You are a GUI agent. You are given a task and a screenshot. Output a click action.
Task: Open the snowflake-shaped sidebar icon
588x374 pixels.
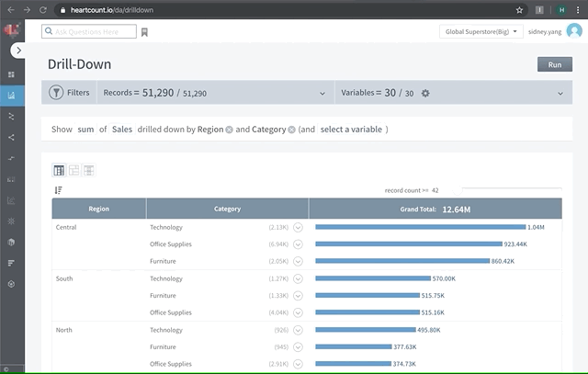[x=11, y=221]
